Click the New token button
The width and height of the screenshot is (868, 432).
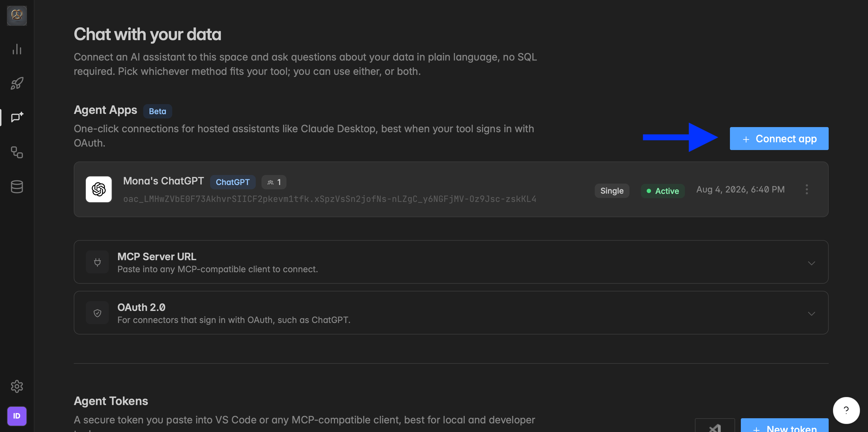tap(784, 426)
